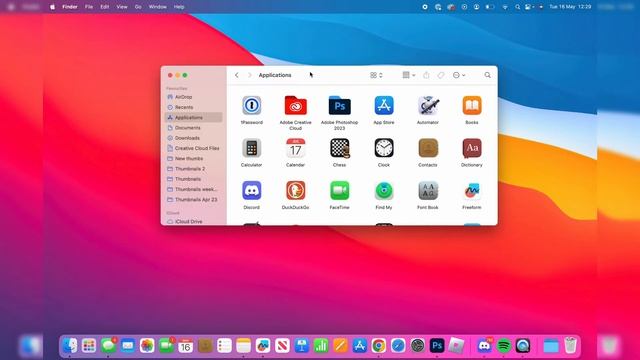Open Google Chrome from the Dock
This screenshot has width=640, height=360.
[378, 346]
